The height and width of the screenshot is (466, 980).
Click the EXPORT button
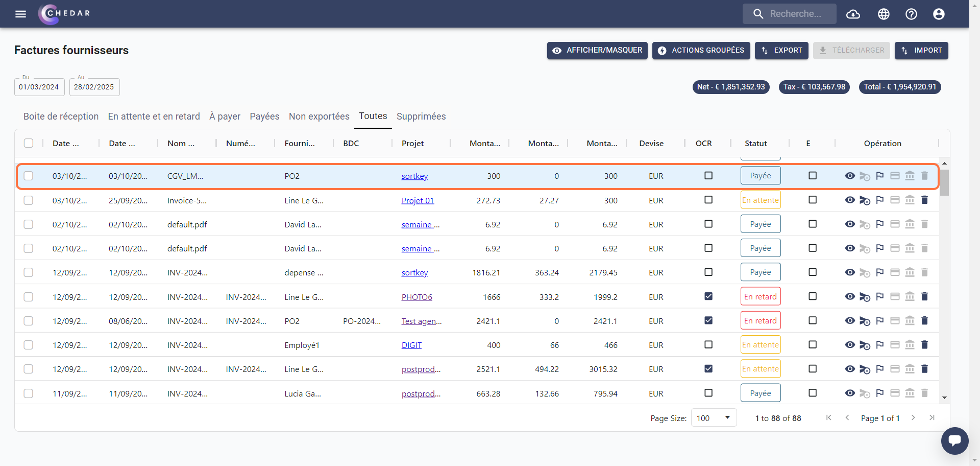tap(781, 51)
